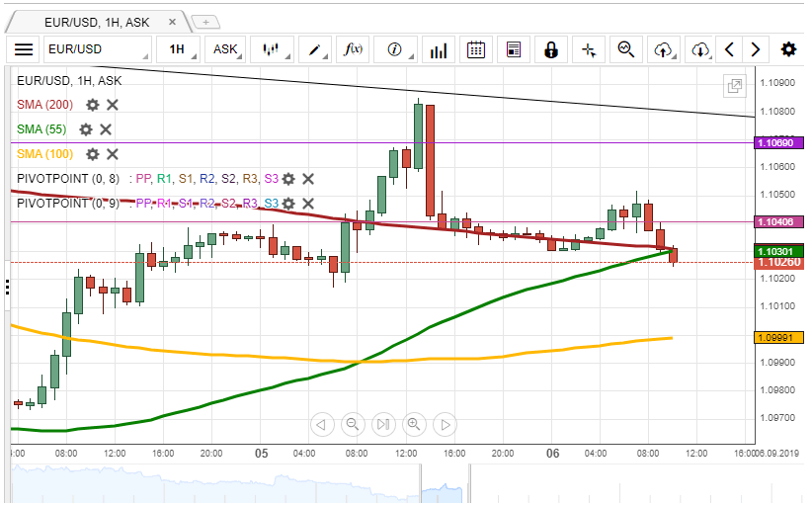This screenshot has width=812, height=505.
Task: Open settings for SMA (200) indicator
Action: 93,105
